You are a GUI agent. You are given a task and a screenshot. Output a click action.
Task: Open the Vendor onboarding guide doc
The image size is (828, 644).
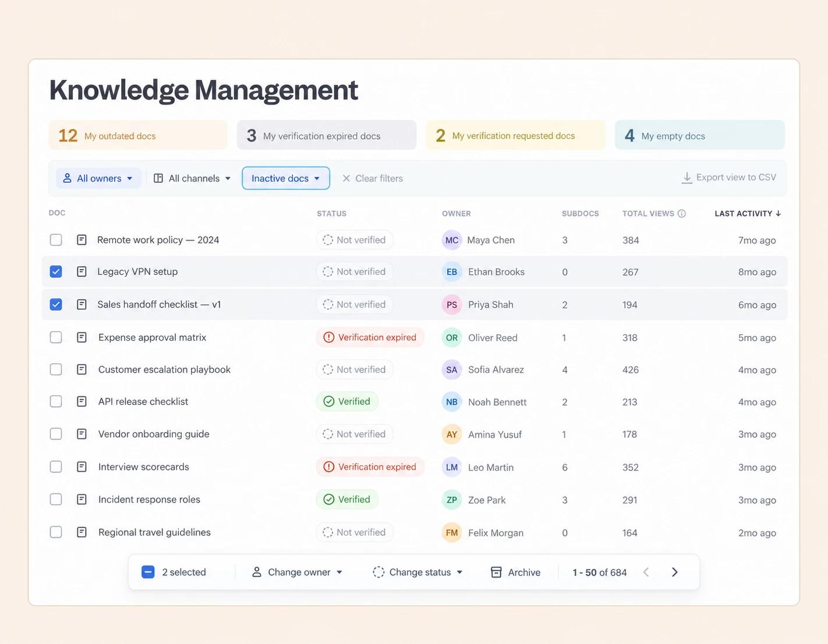click(x=154, y=434)
